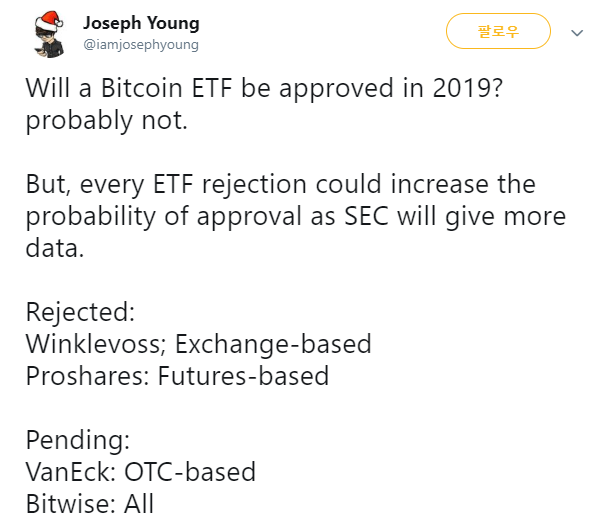Open the @iamjosephyoung handle link
Image resolution: width=609 pixels, height=522 pixels.
tap(141, 45)
